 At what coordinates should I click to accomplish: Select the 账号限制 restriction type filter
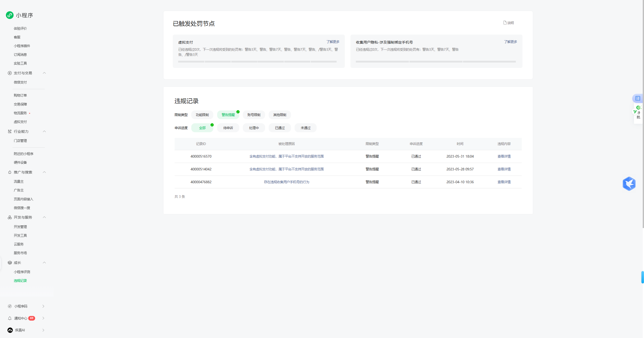254,115
